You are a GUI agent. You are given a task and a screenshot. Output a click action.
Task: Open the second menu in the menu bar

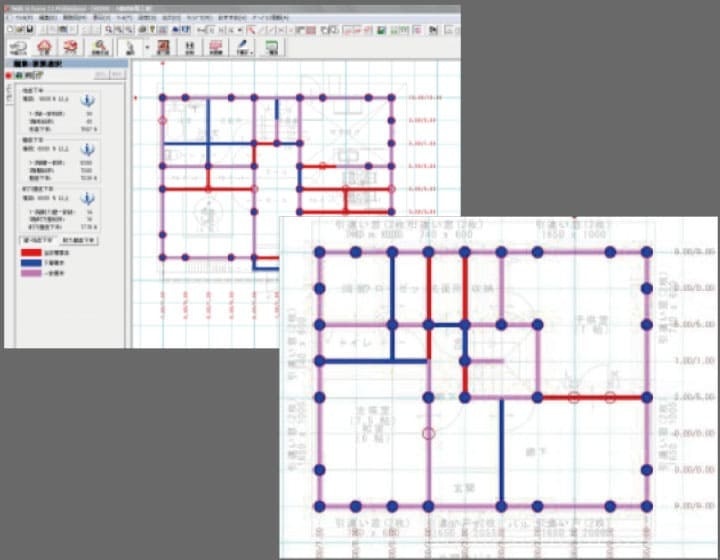coord(47,18)
